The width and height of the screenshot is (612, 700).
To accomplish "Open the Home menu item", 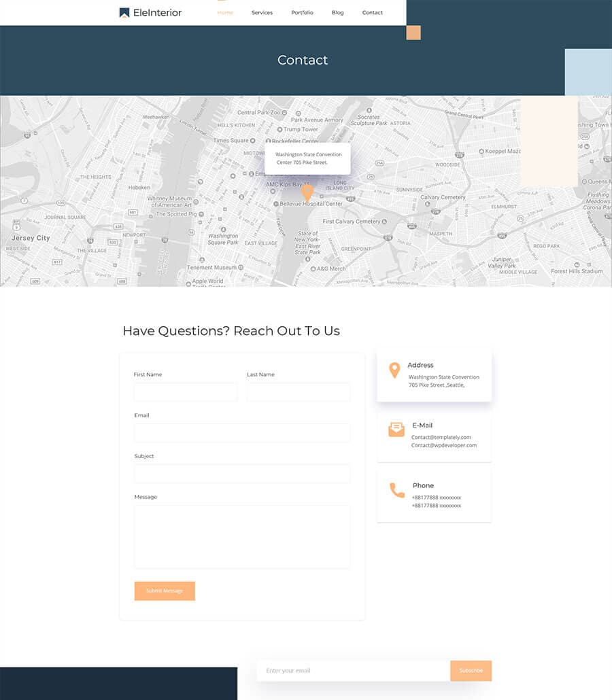I will [225, 12].
